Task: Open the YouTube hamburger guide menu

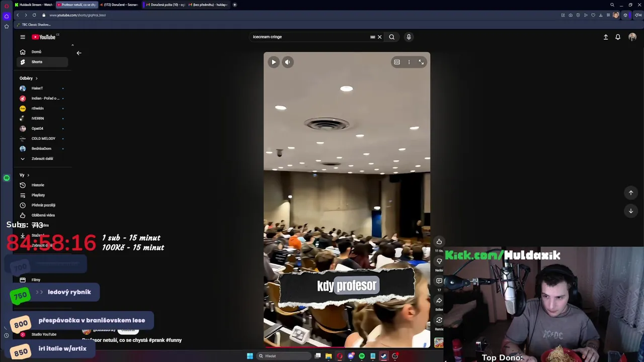Action: tap(23, 37)
